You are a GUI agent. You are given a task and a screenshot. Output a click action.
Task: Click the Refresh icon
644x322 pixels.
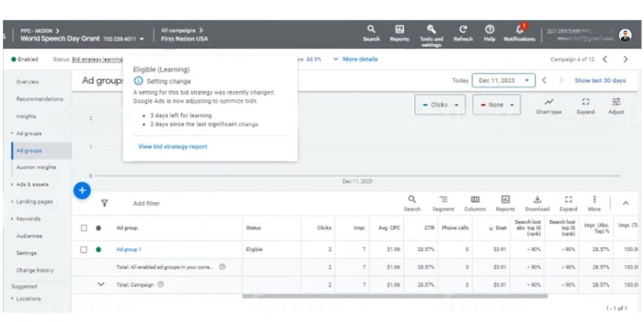point(463,30)
